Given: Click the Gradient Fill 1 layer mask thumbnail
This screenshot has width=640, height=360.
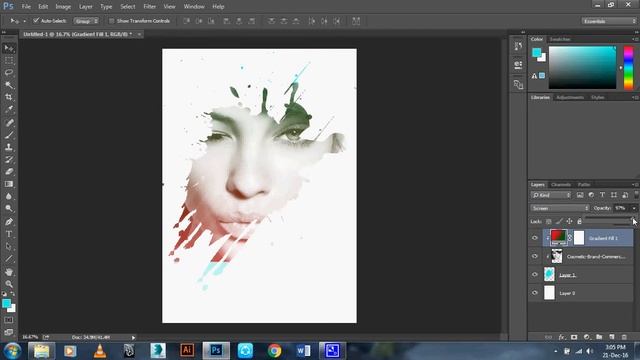Looking at the screenshot, I should (x=579, y=238).
